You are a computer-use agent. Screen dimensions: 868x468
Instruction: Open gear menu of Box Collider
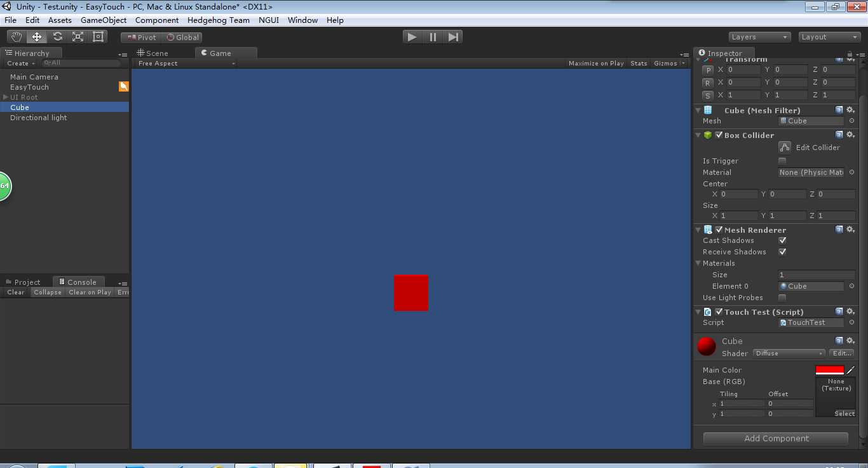pyautogui.click(x=850, y=135)
